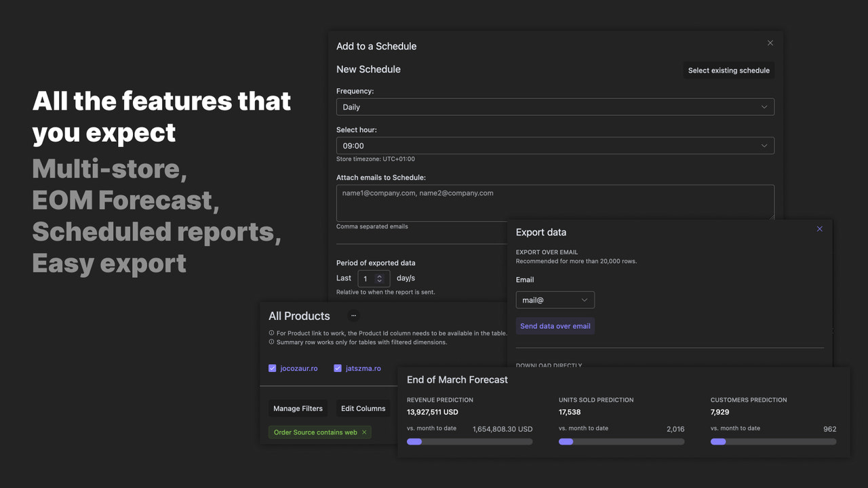Screen dimensions: 868x488
Task: Open the All Products options menu
Action: (x=353, y=314)
